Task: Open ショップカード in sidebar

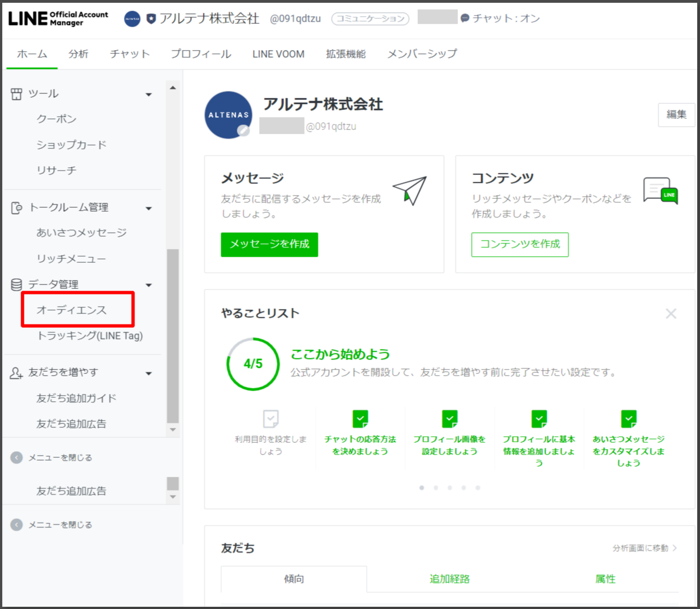Action: click(71, 144)
